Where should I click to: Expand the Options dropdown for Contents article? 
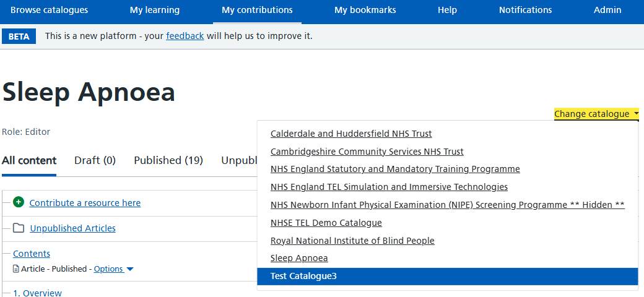click(x=114, y=269)
